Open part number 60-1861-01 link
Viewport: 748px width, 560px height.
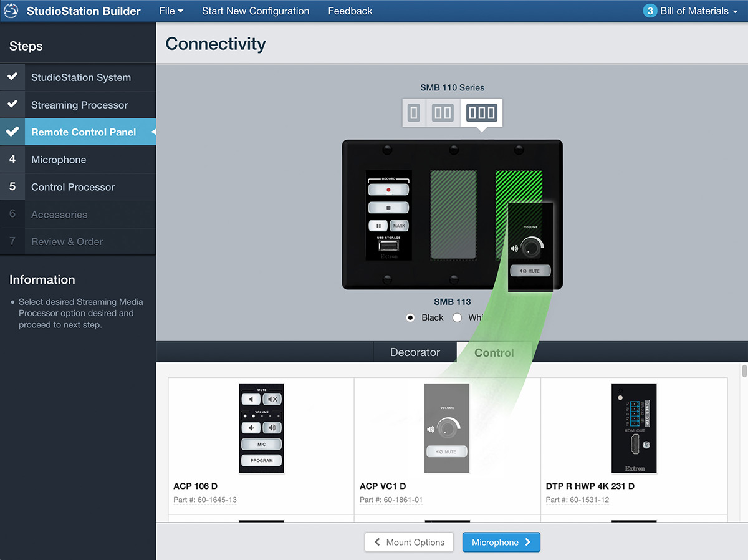point(391,500)
